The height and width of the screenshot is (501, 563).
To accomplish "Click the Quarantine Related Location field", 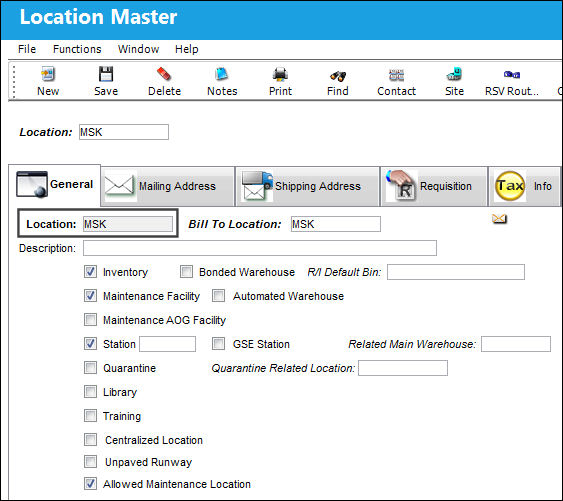I will coord(403,368).
